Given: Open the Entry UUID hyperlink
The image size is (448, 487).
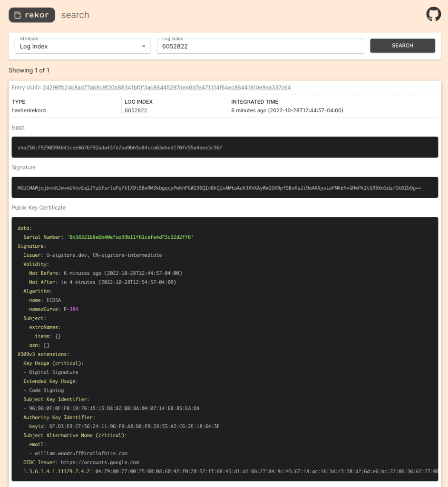Looking at the screenshot, I should click(166, 88).
